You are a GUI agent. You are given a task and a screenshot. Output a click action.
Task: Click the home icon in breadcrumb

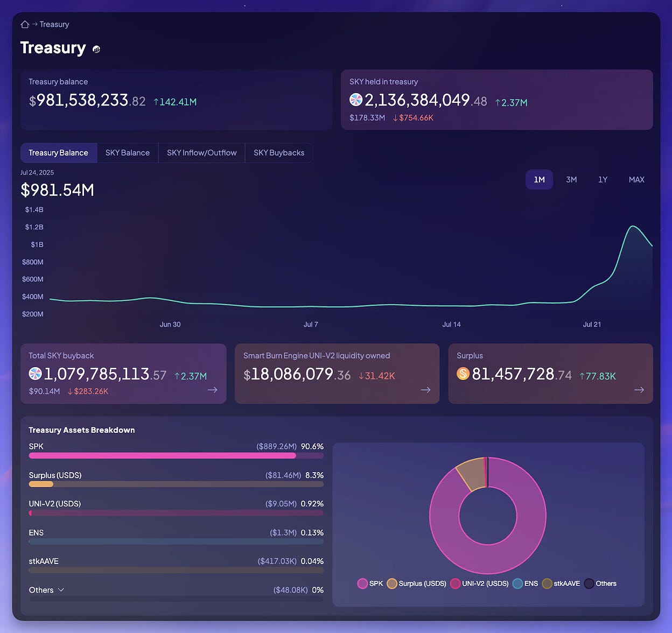(25, 24)
